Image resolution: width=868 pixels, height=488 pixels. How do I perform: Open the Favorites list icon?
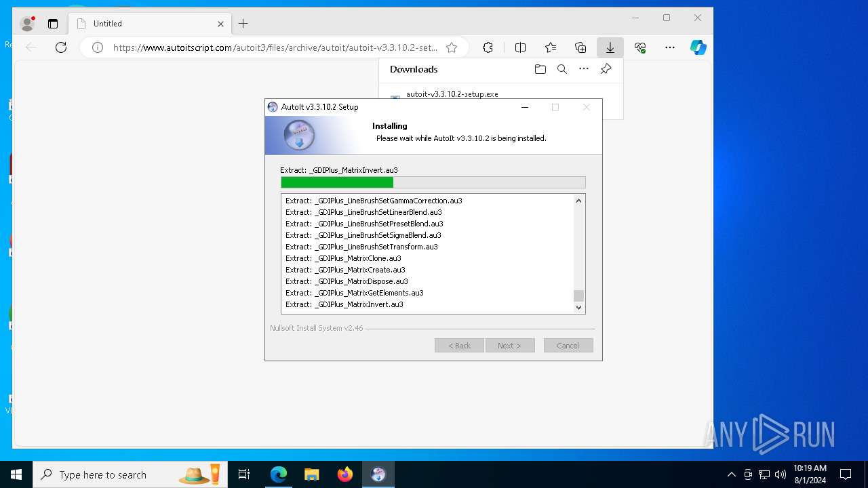point(551,47)
